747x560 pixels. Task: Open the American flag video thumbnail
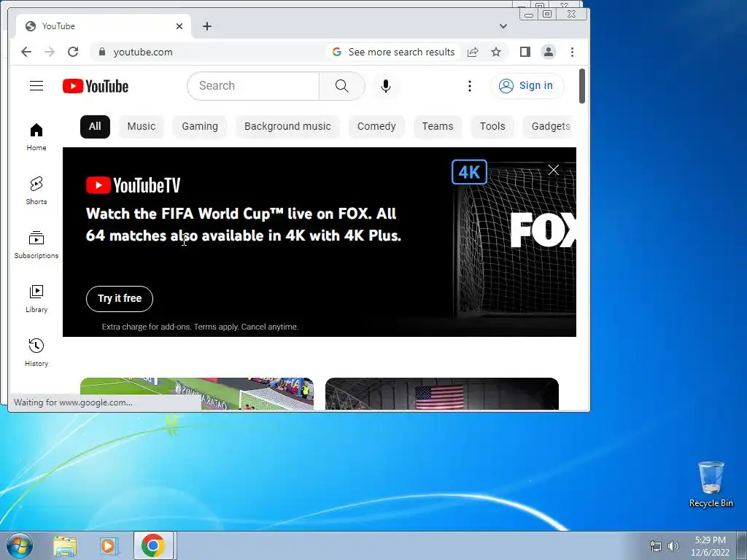[x=441, y=394]
